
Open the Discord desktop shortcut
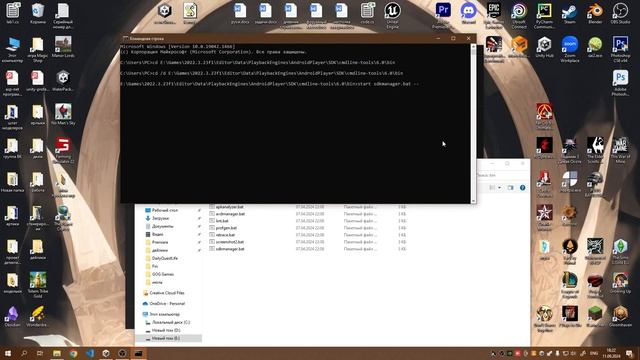click(468, 13)
